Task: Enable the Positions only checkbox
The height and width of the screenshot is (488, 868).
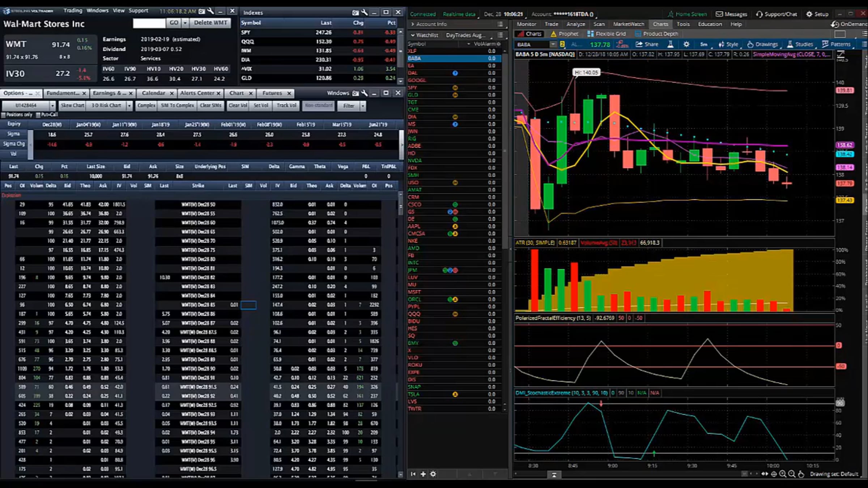Action: [x=4, y=115]
